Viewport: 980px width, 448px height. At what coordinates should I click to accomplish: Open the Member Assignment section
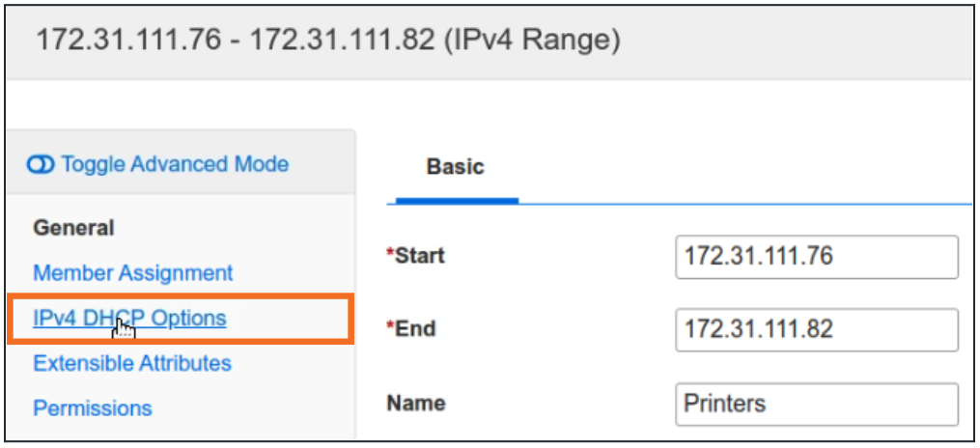pyautogui.click(x=132, y=273)
